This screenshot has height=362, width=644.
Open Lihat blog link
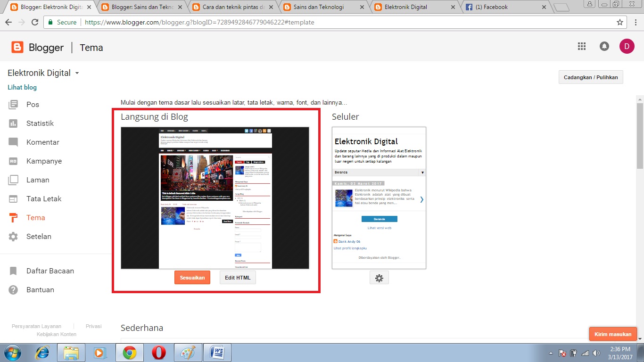[22, 87]
